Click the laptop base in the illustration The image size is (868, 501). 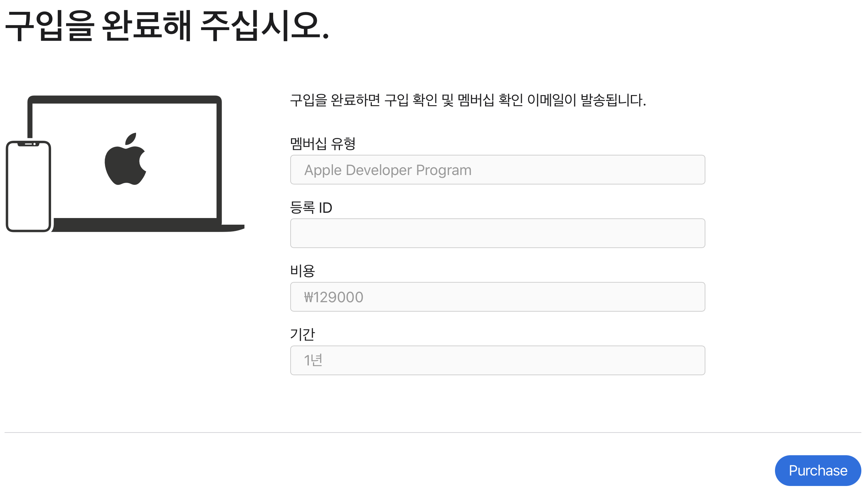point(147,227)
